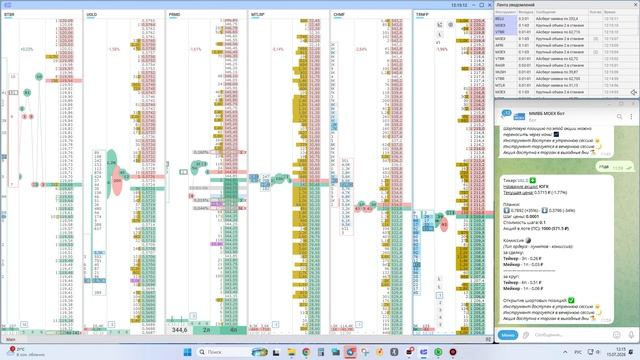Select the MTLRP order book column header
Screen dimensions: 640x360
[258, 15]
